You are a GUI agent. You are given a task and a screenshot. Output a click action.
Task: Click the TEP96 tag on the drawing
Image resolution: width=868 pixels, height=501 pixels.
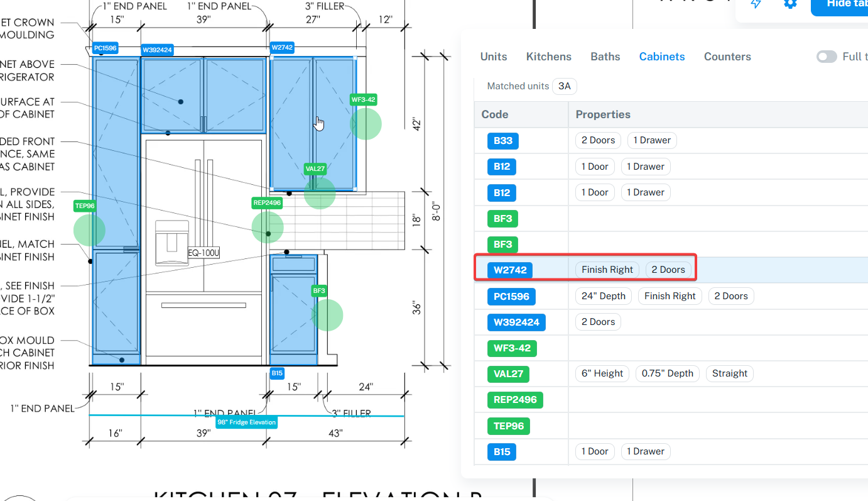pos(85,206)
